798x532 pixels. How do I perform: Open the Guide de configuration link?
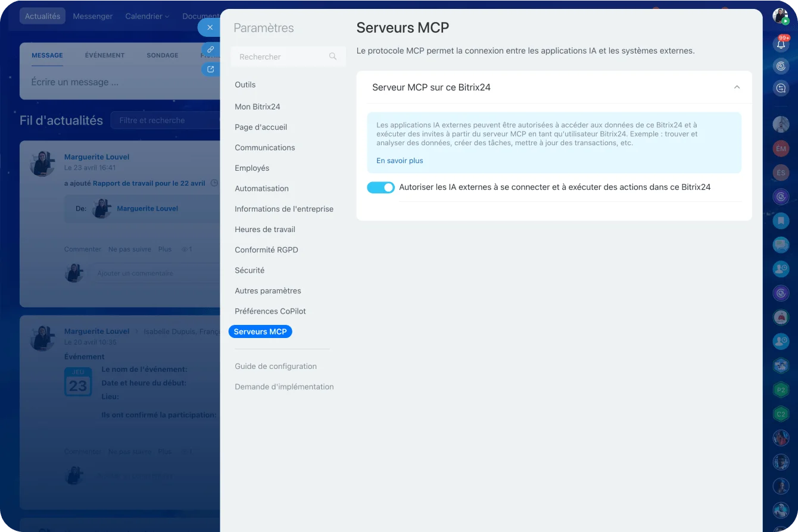click(x=276, y=367)
